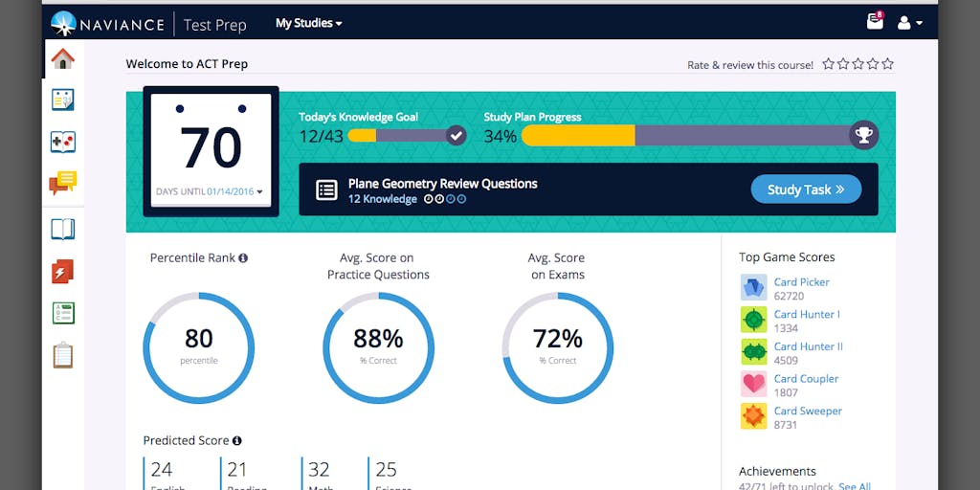Click the clipboard icon in sidebar
Image resolution: width=980 pixels, height=490 pixels.
pyautogui.click(x=63, y=355)
